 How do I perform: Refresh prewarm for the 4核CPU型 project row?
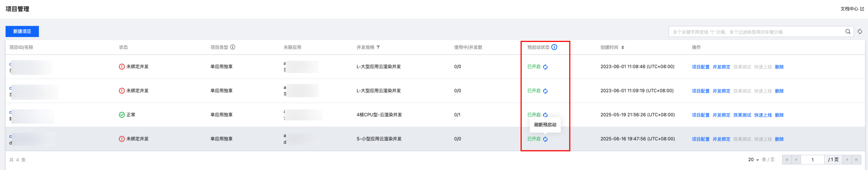pyautogui.click(x=545, y=115)
